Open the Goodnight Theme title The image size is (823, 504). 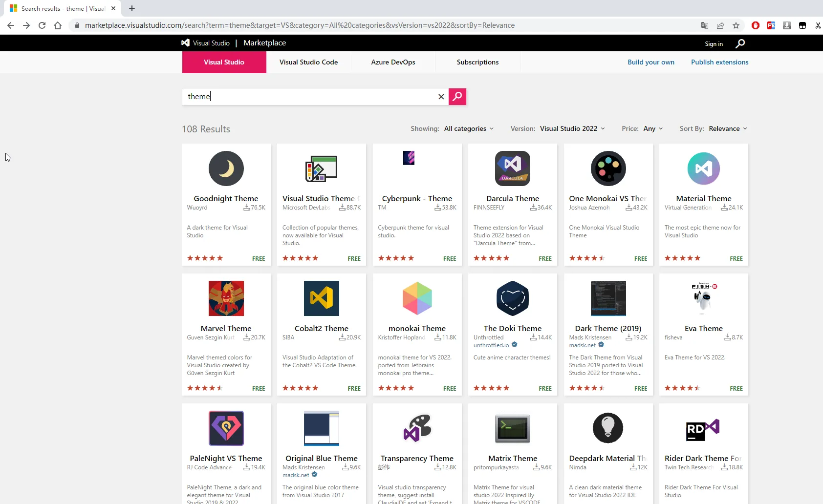coord(226,199)
